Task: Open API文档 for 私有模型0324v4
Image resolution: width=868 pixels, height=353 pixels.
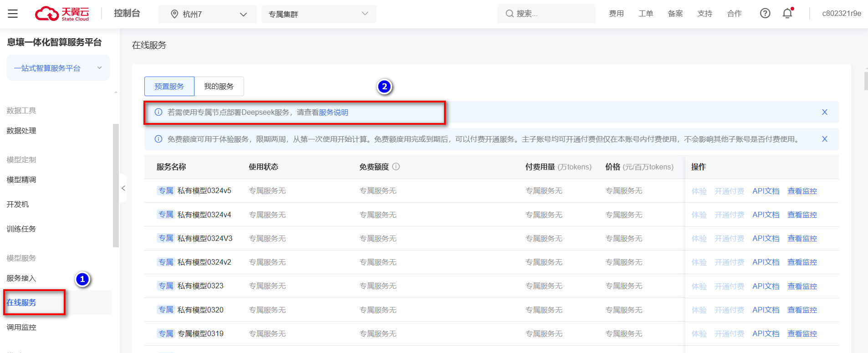Action: click(766, 215)
